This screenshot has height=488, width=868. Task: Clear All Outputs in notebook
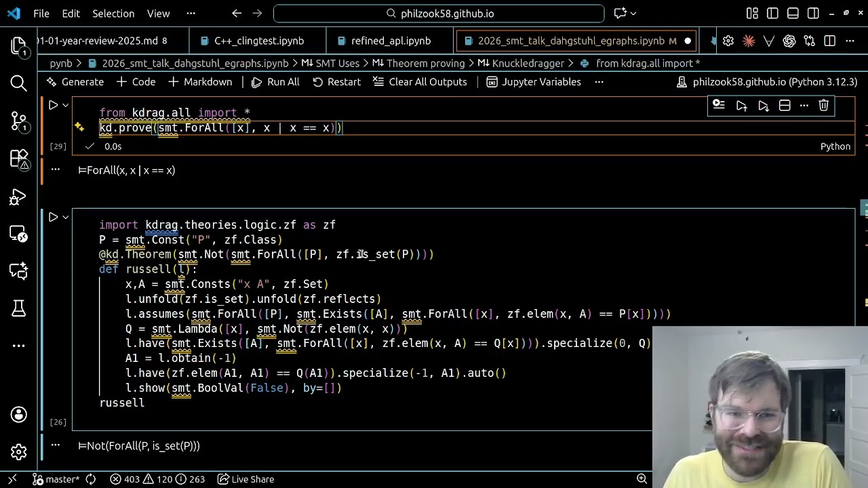[419, 81]
